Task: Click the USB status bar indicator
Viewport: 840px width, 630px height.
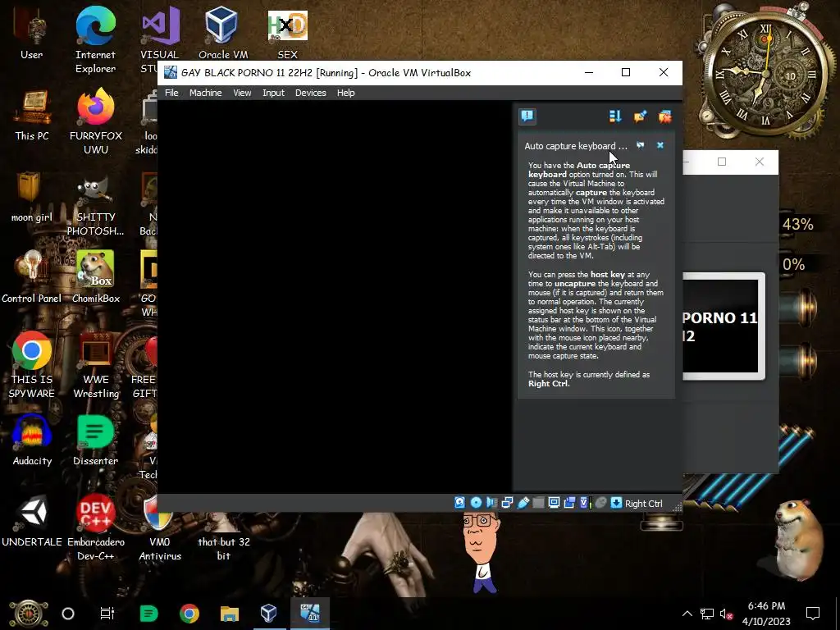Action: [523, 503]
